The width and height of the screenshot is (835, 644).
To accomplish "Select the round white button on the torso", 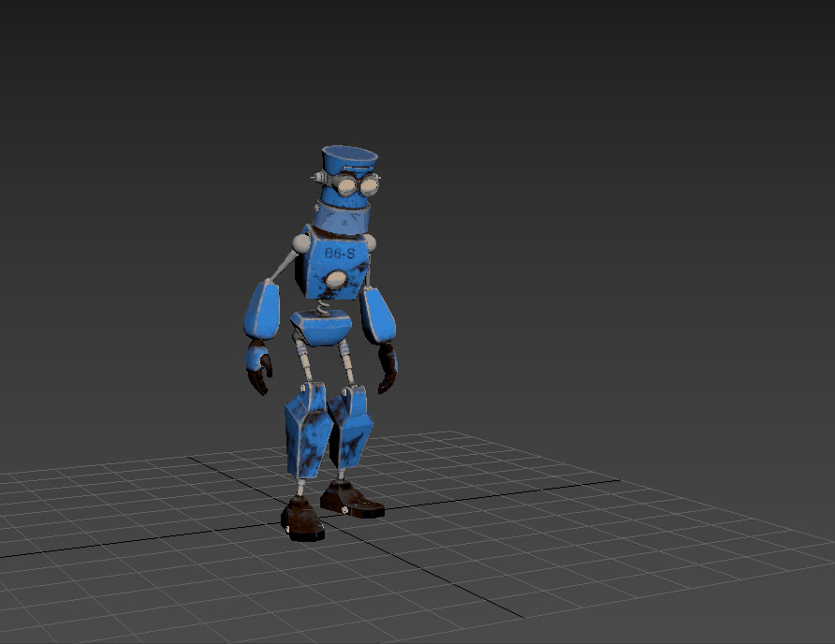I will (337, 279).
